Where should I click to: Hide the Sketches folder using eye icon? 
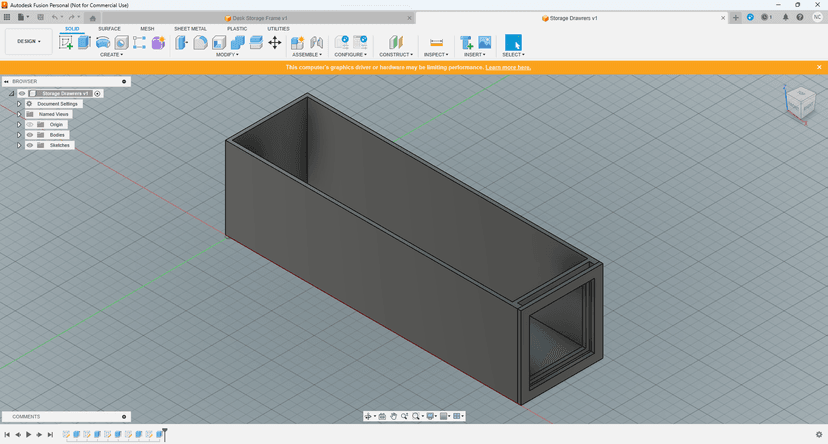click(30, 145)
